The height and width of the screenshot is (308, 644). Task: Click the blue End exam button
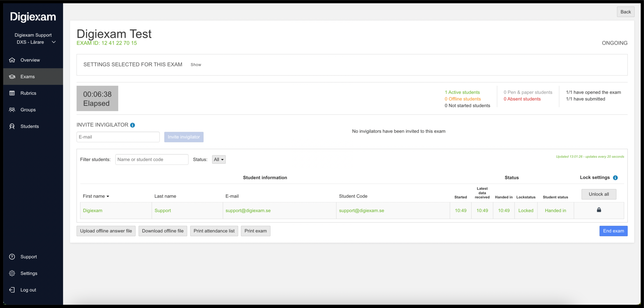(x=613, y=231)
